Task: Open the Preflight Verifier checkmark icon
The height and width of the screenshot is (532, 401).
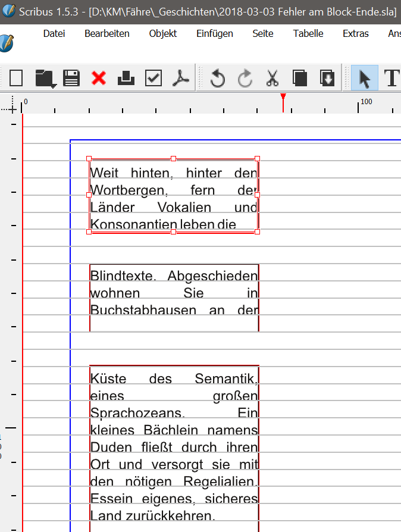Action: point(153,78)
